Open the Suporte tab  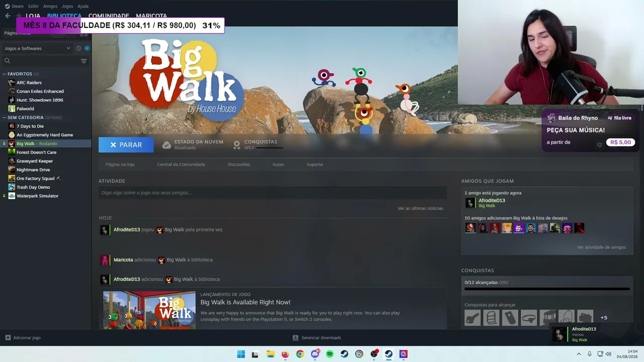click(x=315, y=164)
